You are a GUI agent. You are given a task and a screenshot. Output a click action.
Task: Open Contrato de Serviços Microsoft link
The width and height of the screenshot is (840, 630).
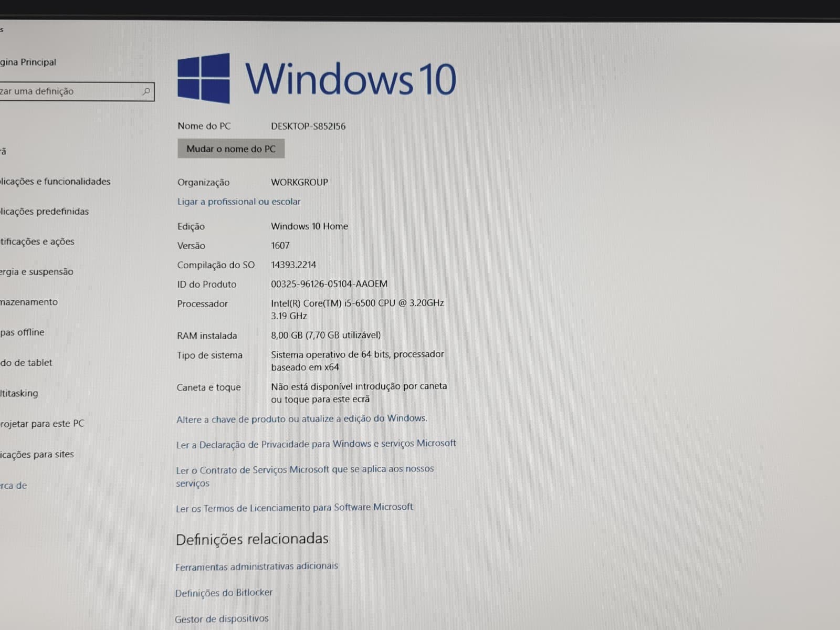(x=305, y=476)
